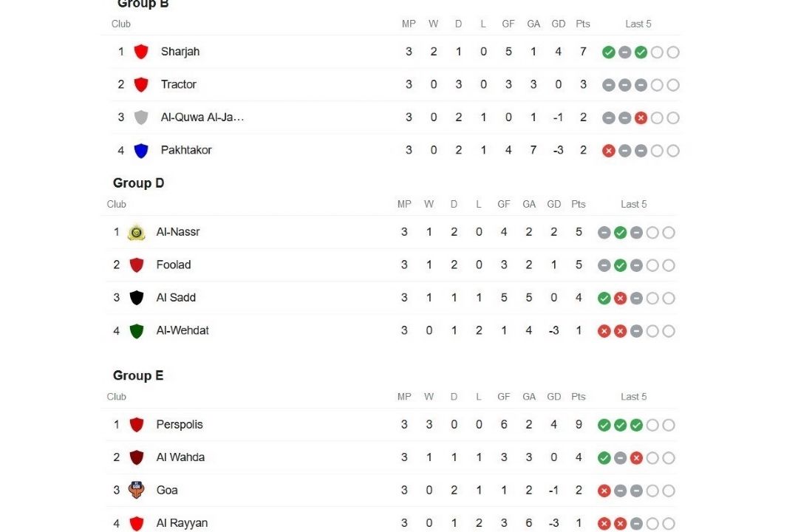Click the Al-Nassr club crest icon

(x=137, y=232)
